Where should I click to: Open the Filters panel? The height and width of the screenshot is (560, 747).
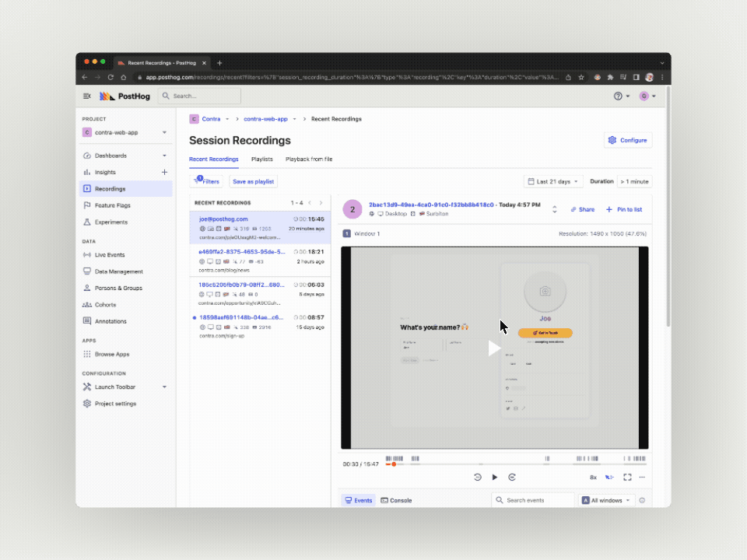[x=207, y=181]
